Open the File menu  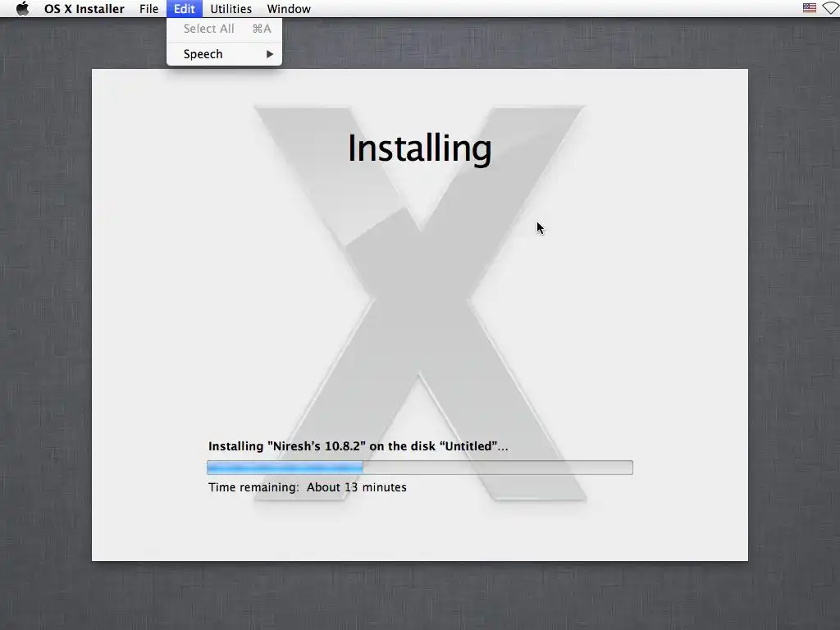pos(149,8)
